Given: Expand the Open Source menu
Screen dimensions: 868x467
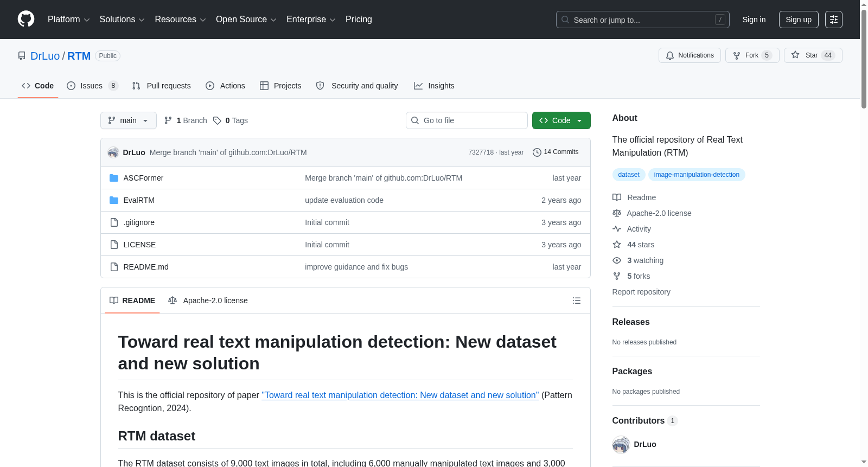Looking at the screenshot, I should pyautogui.click(x=246, y=20).
